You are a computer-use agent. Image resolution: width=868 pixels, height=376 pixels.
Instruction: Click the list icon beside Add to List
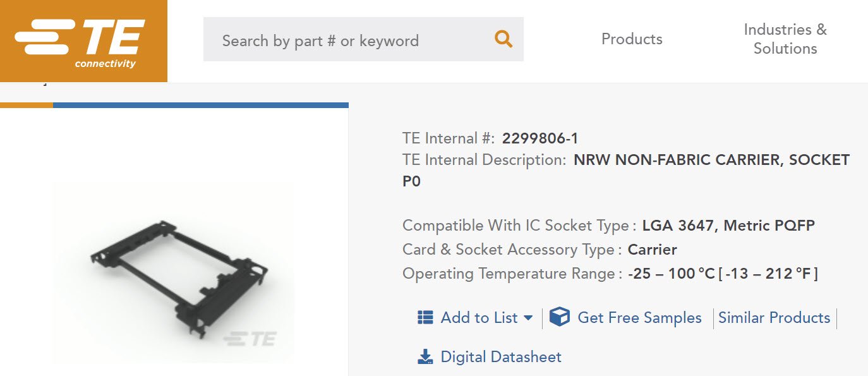point(425,317)
